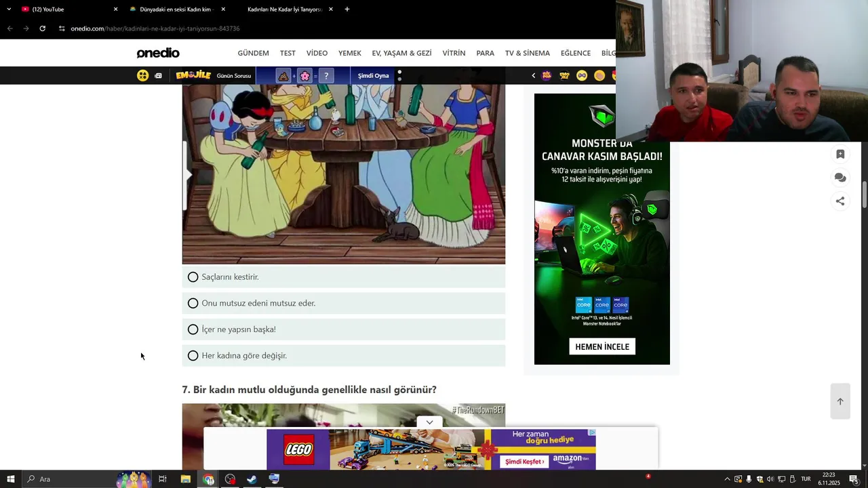The height and width of the screenshot is (488, 868).
Task: Click the share icon
Action: (840, 201)
